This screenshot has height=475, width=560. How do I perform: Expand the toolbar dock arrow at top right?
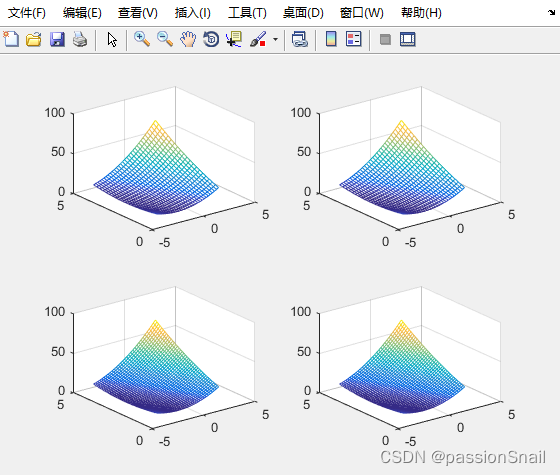point(551,13)
